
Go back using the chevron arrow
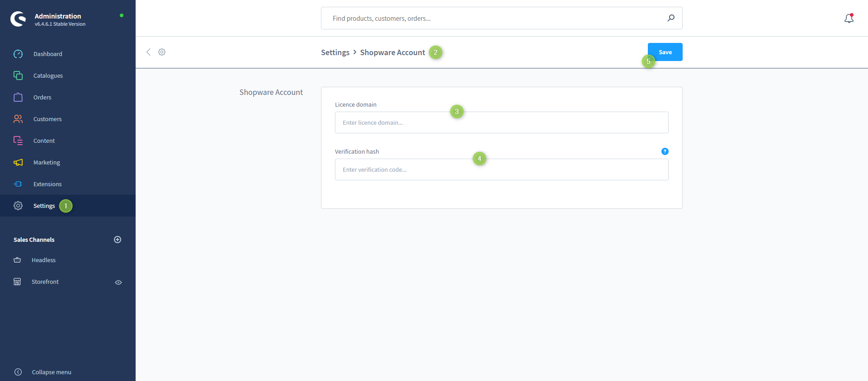tap(148, 52)
